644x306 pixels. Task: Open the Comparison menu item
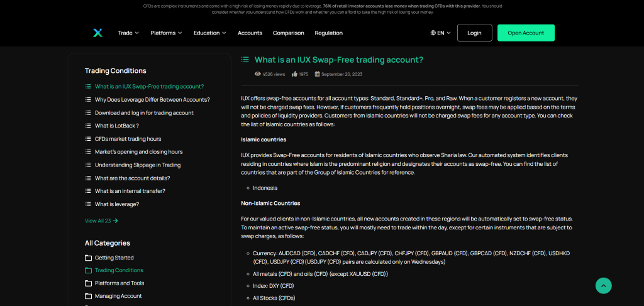click(x=288, y=33)
